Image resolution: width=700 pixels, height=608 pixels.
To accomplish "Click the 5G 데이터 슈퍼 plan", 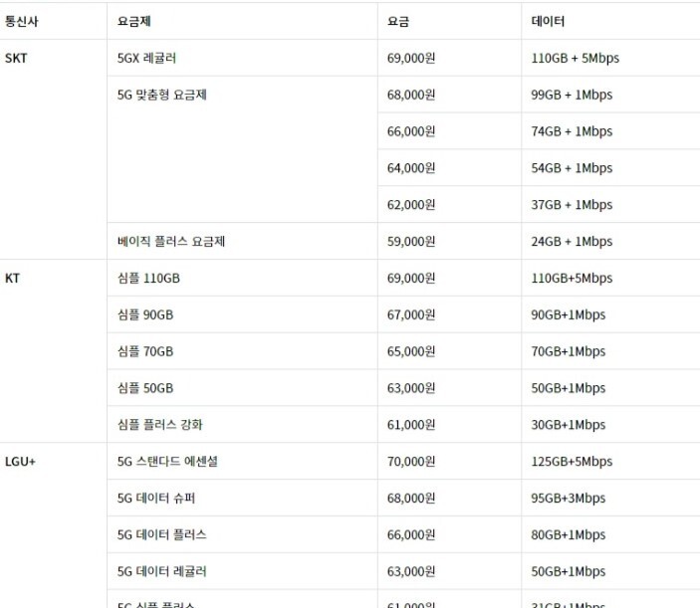I will (156, 498).
